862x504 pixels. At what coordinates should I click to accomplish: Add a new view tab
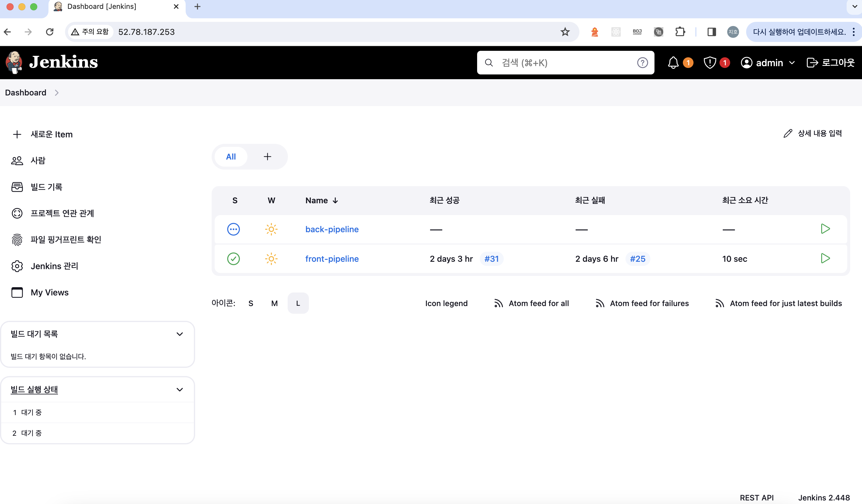(268, 157)
